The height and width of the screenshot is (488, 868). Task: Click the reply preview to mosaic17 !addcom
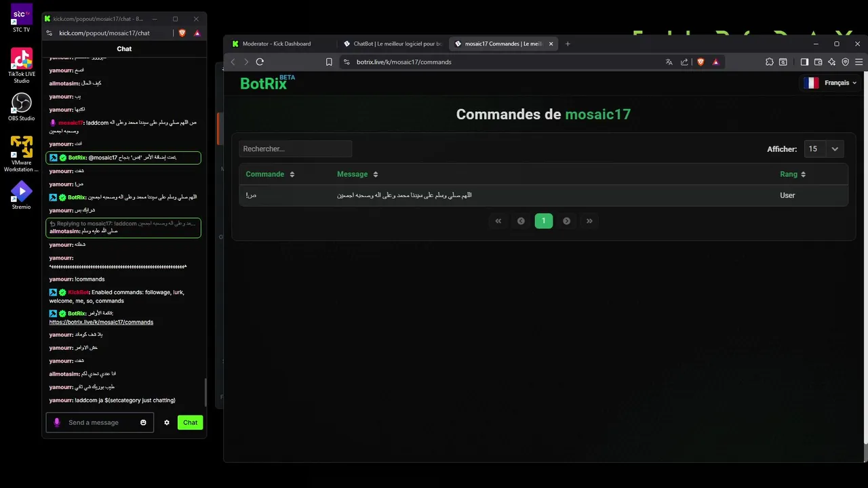122,224
